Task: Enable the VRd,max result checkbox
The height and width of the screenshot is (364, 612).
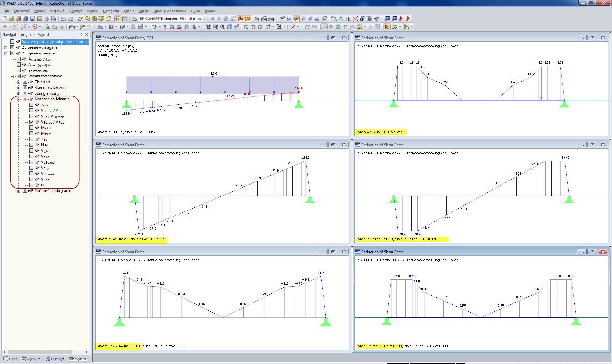Action: (31, 174)
